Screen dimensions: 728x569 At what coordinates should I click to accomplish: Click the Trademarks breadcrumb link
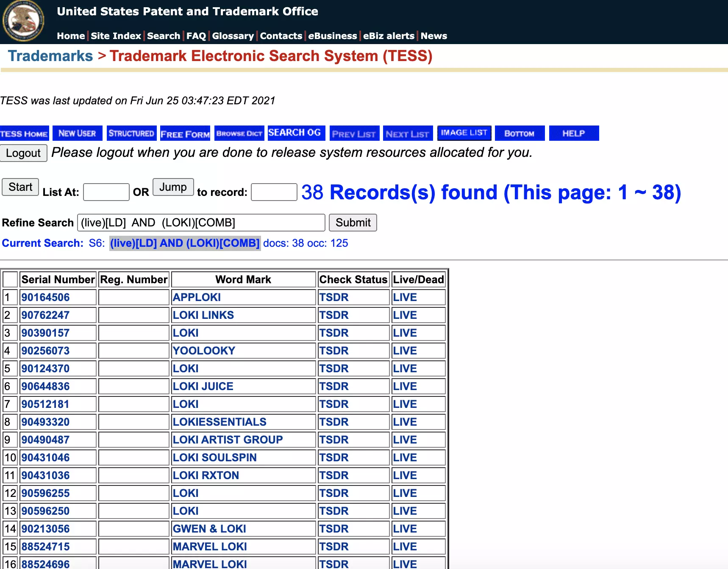tap(50, 56)
